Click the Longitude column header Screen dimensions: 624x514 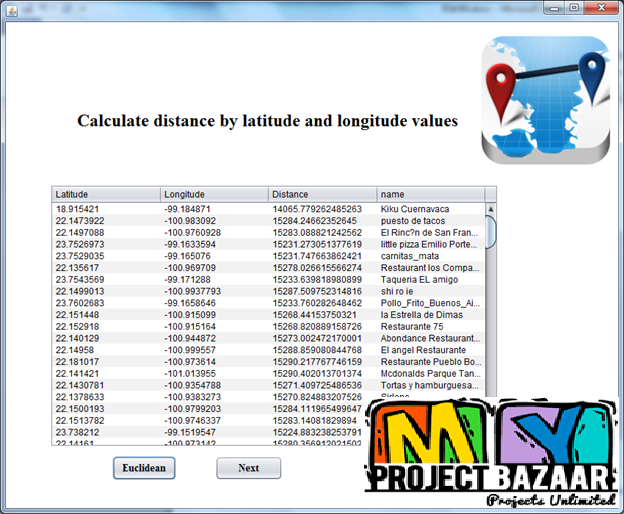click(x=214, y=194)
